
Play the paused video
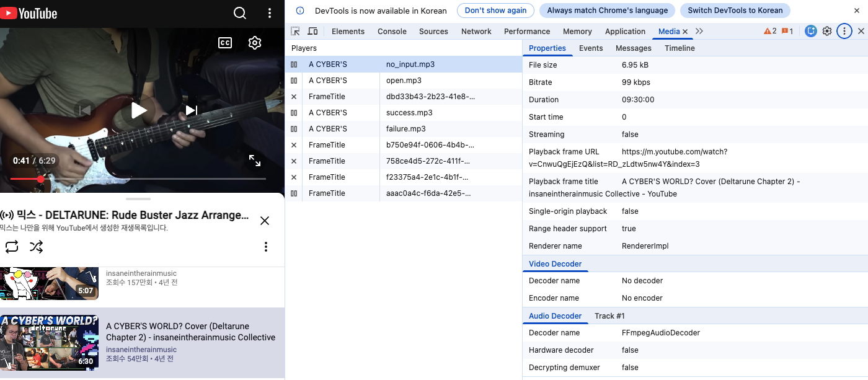139,110
